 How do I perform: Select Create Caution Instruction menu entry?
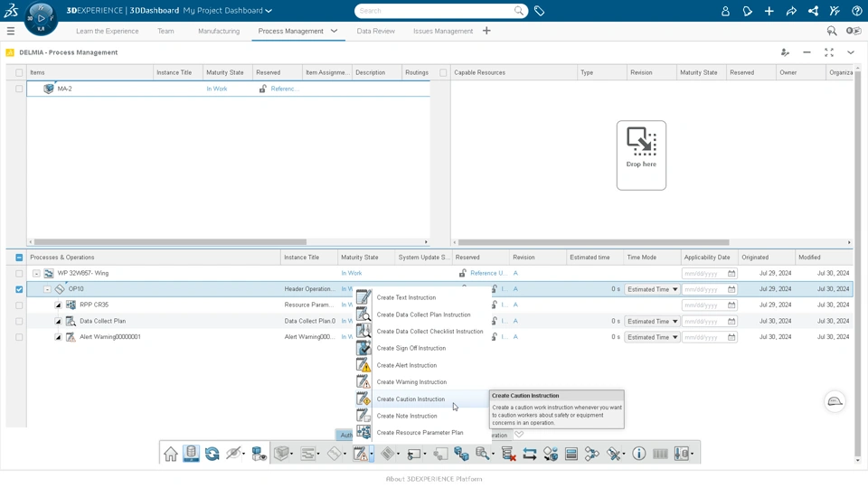coord(410,399)
